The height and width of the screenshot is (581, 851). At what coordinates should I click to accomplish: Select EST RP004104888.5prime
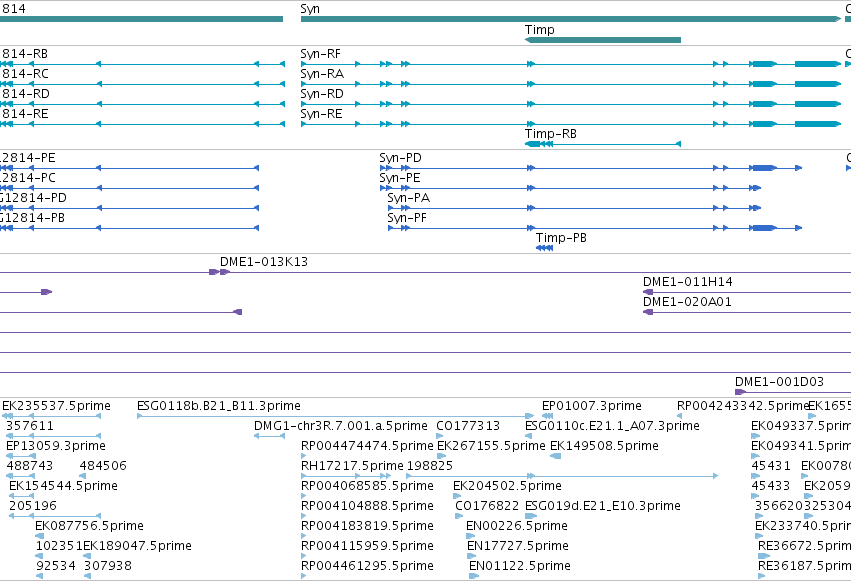[x=367, y=506]
